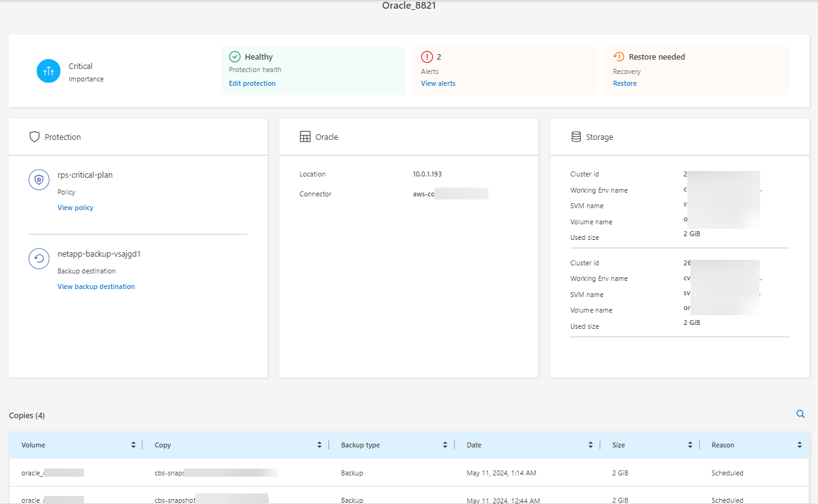Click the Healthy protection health card
Image resolution: width=818 pixels, height=504 pixels.
pos(313,70)
